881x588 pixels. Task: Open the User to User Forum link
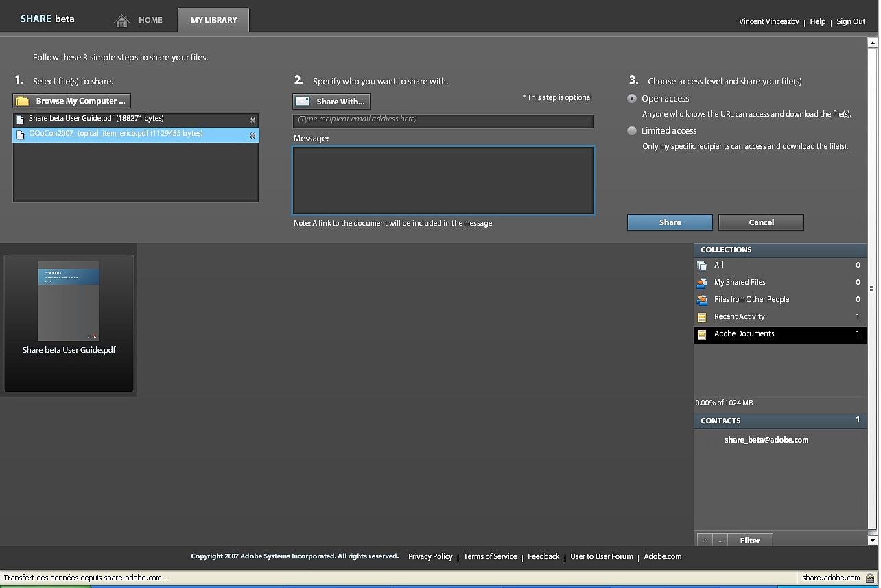(x=601, y=556)
